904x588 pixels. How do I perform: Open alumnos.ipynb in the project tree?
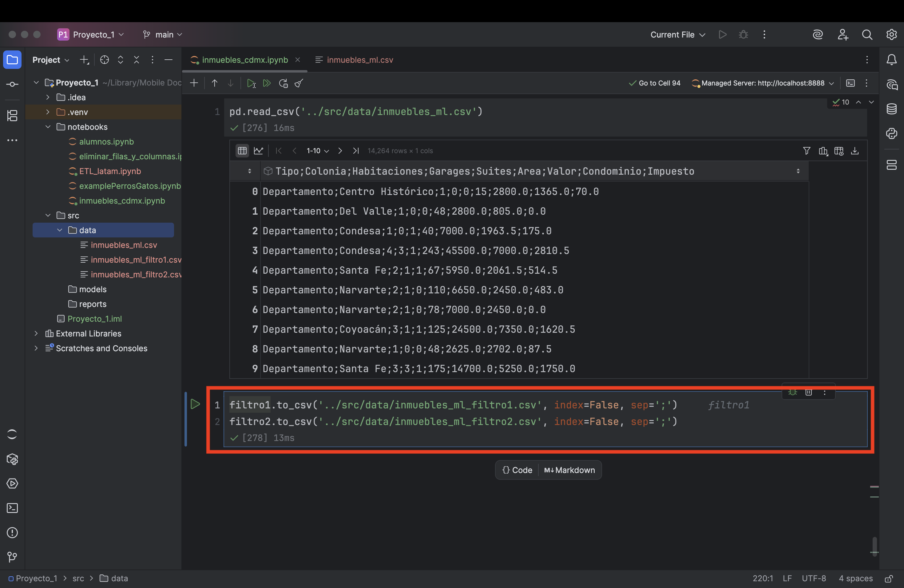coord(101,142)
